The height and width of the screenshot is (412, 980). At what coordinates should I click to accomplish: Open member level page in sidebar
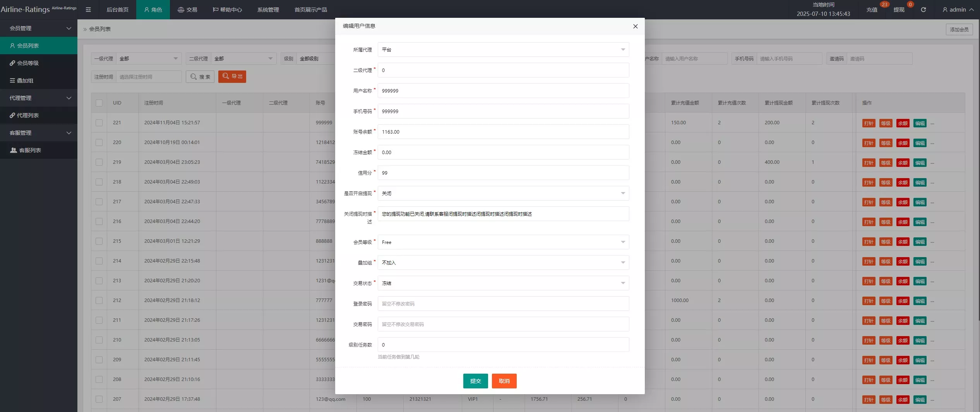(x=28, y=63)
